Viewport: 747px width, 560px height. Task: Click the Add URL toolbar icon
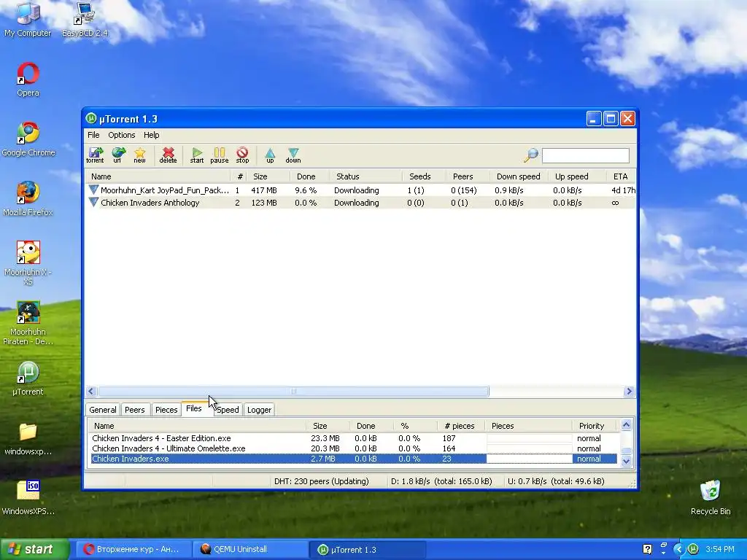(x=117, y=155)
